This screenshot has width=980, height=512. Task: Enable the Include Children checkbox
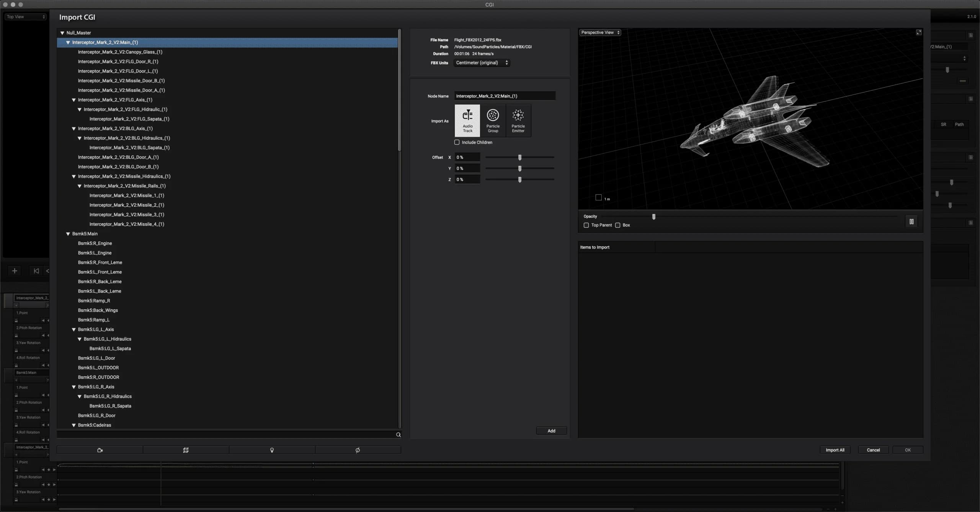(x=457, y=142)
